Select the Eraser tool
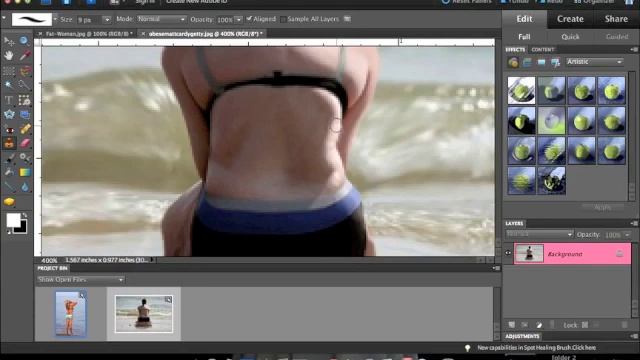The width and height of the screenshot is (640, 360). (24, 143)
